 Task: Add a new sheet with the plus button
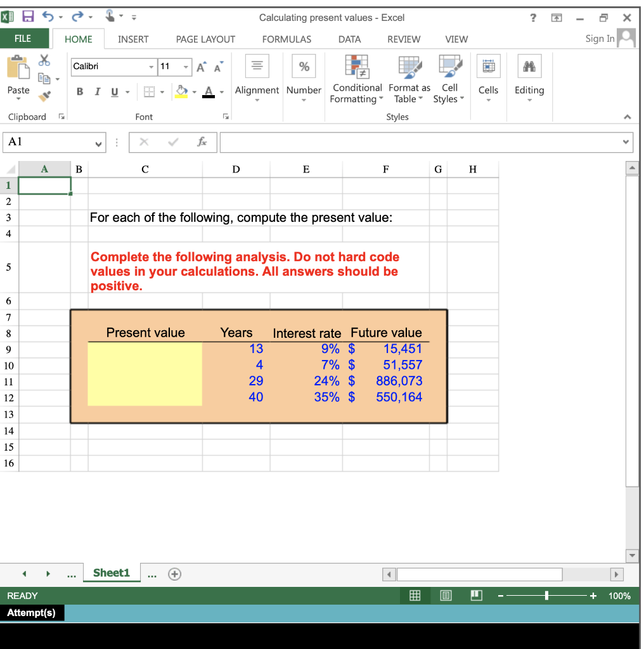174,574
